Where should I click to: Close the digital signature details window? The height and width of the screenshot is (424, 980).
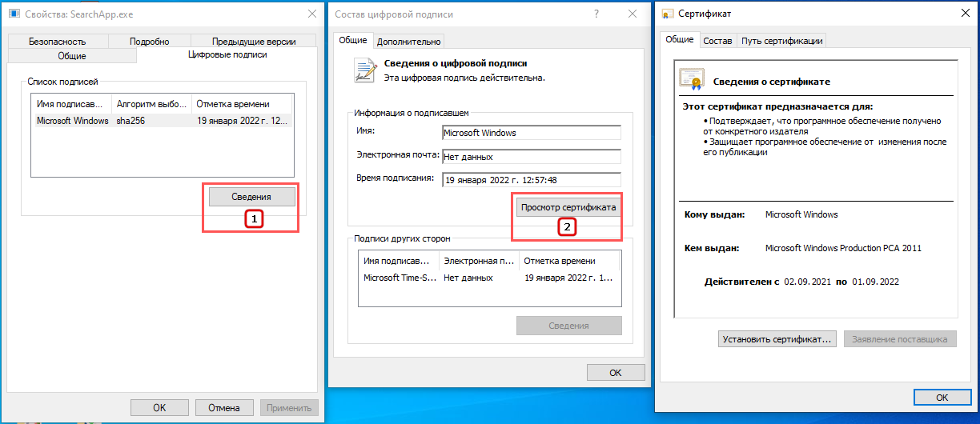[633, 14]
